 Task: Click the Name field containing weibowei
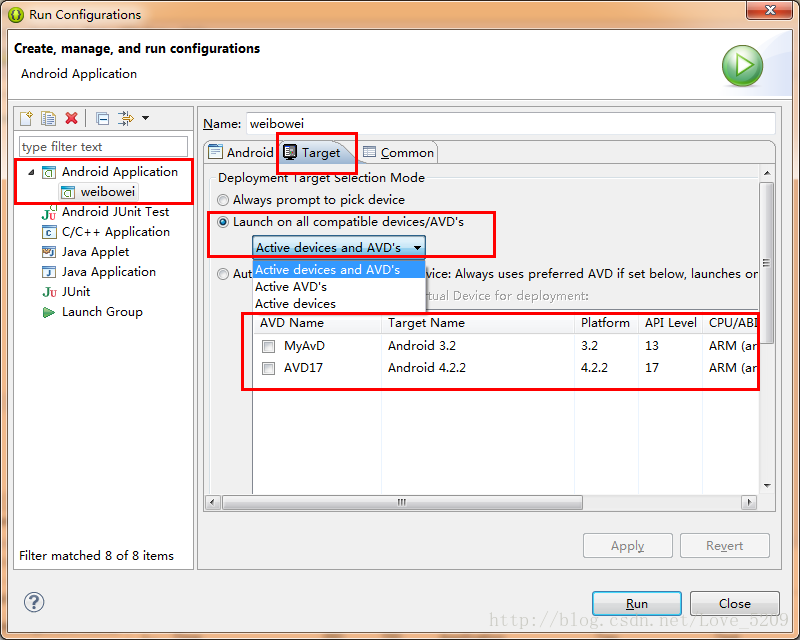tap(510, 124)
